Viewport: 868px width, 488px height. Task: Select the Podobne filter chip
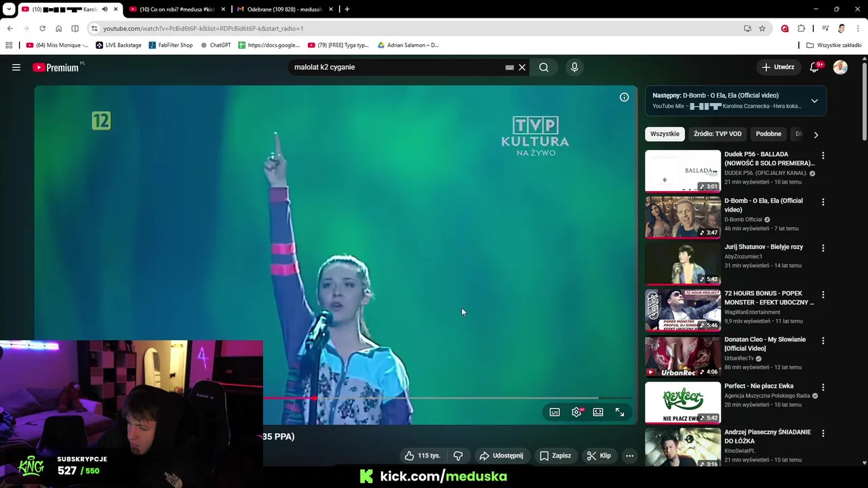(x=768, y=134)
